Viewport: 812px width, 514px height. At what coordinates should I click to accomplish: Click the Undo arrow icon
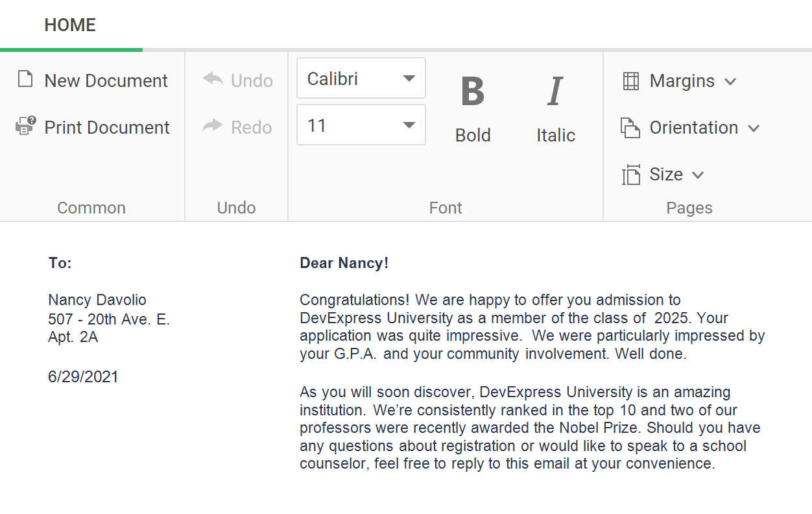point(213,80)
